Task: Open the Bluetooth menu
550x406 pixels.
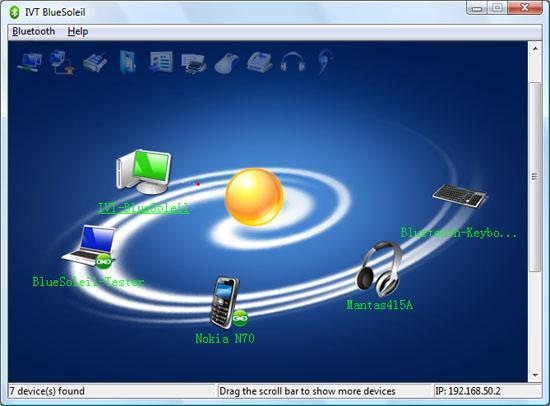Action: point(34,32)
